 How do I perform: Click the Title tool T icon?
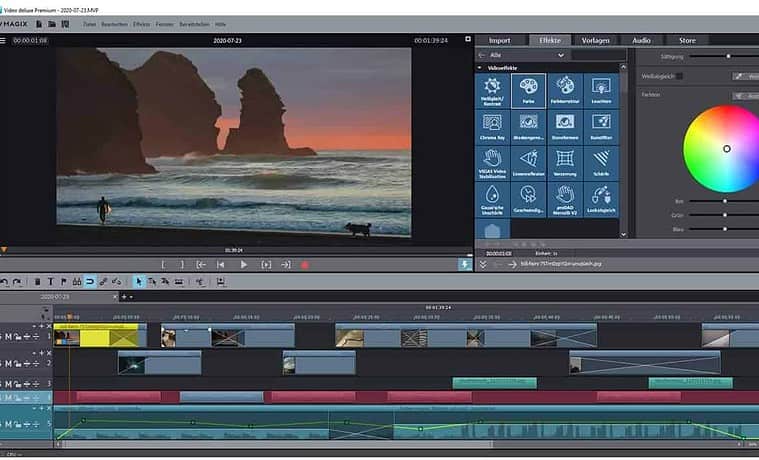[51, 282]
